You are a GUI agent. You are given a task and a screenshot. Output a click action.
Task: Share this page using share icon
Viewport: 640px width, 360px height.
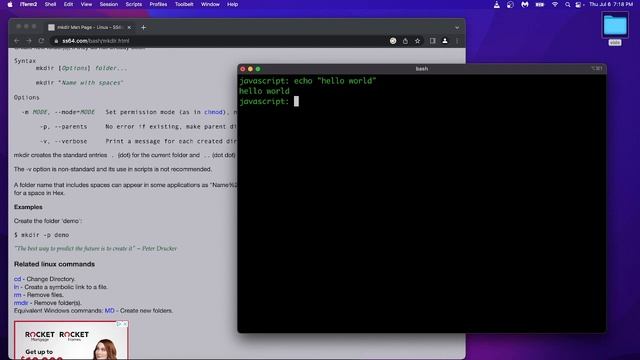(x=405, y=41)
